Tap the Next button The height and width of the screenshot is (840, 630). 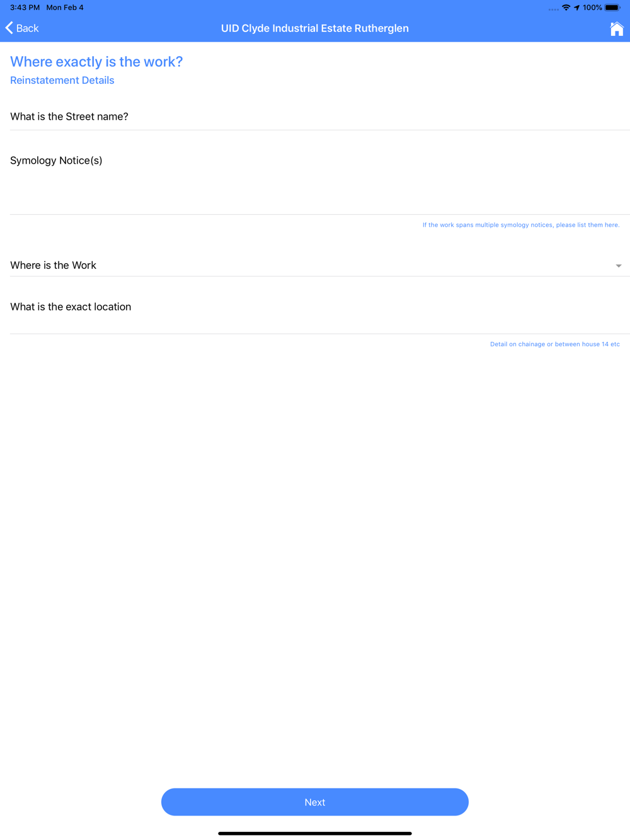pos(315,802)
